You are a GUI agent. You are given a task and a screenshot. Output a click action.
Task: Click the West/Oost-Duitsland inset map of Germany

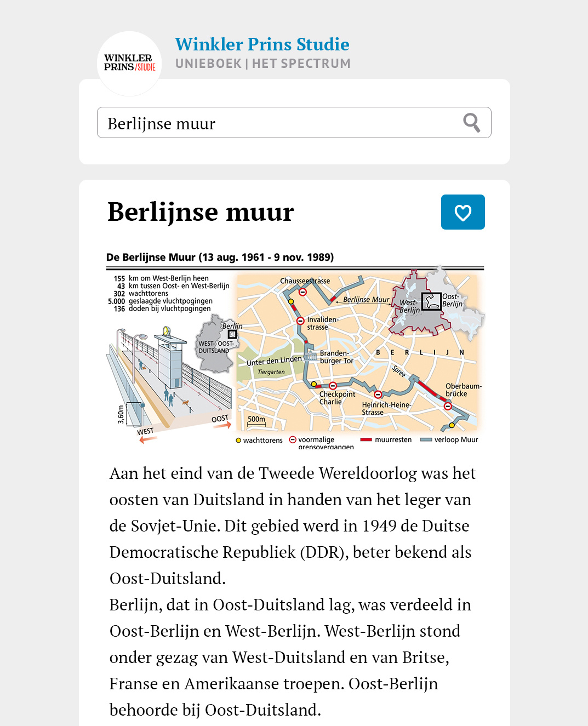click(216, 344)
